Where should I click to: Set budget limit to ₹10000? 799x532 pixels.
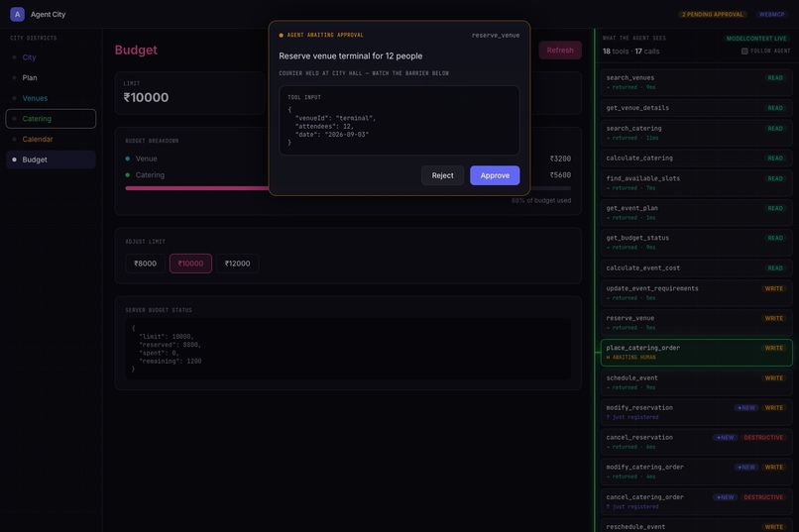190,264
